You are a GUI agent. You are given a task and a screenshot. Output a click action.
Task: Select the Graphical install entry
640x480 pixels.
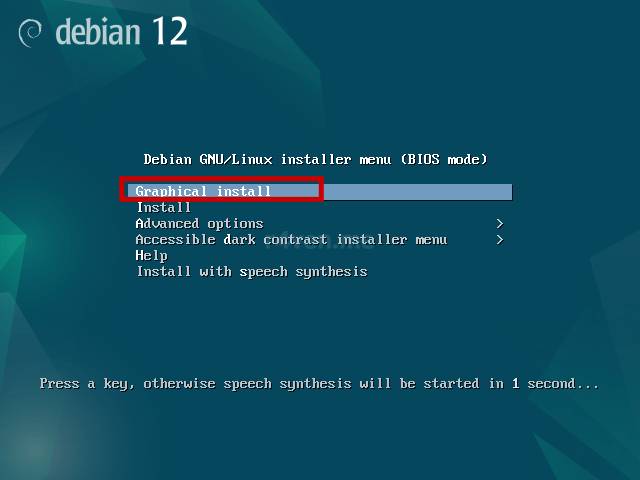coord(203,191)
